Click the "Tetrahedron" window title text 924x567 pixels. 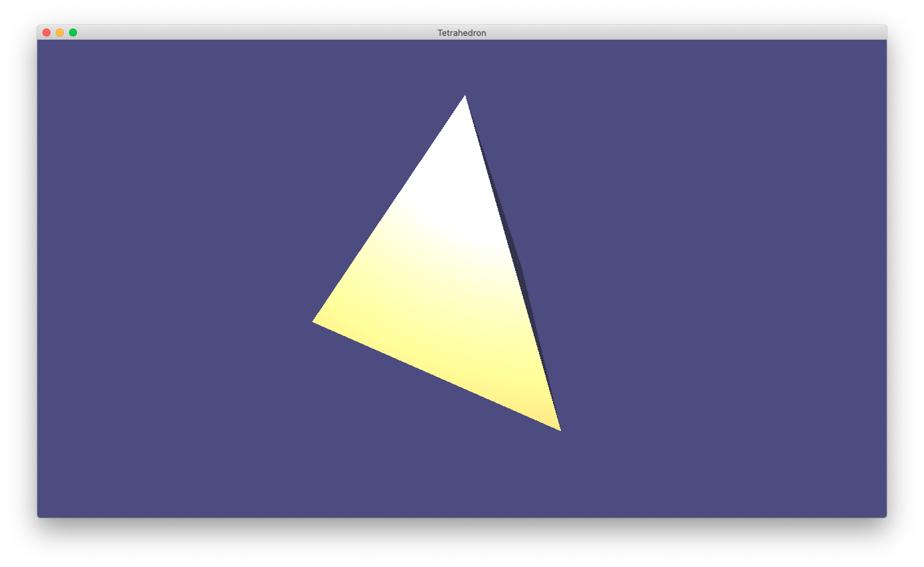461,33
